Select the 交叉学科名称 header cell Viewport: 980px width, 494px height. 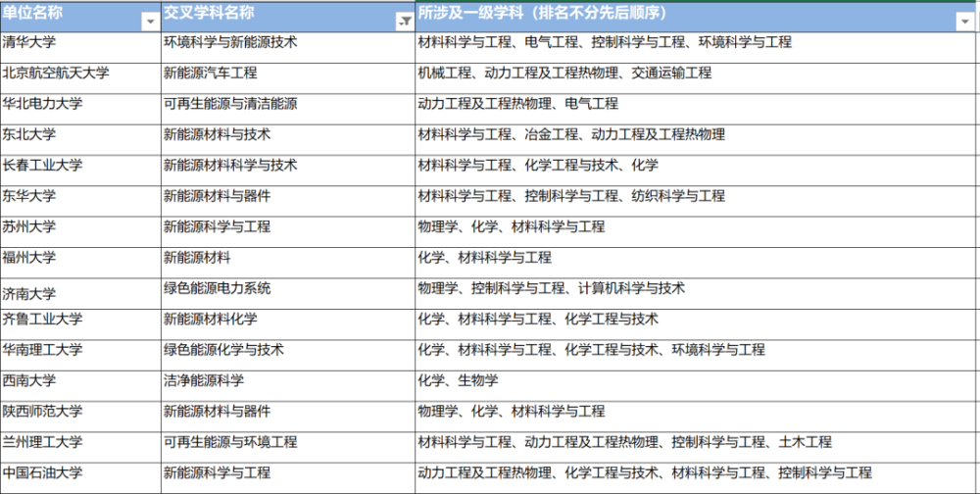(x=287, y=17)
